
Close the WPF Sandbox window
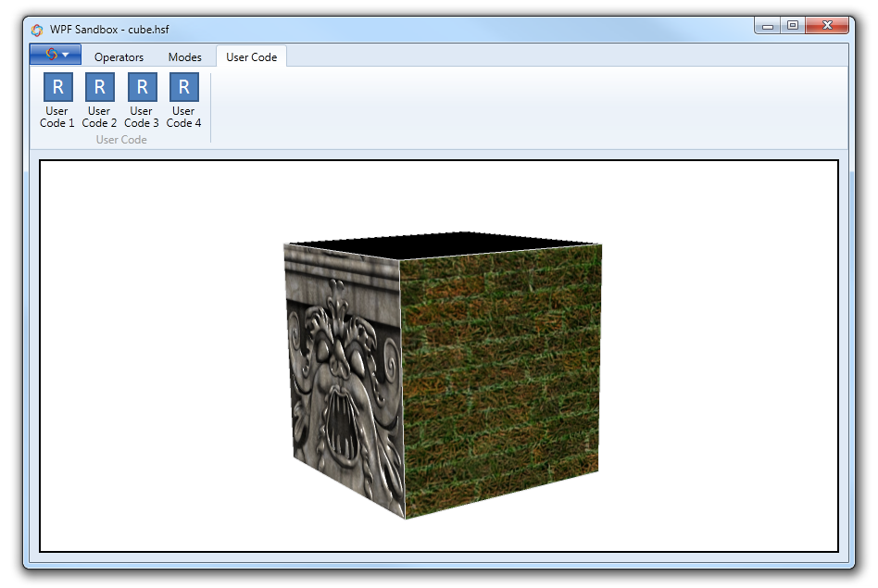coord(827,26)
